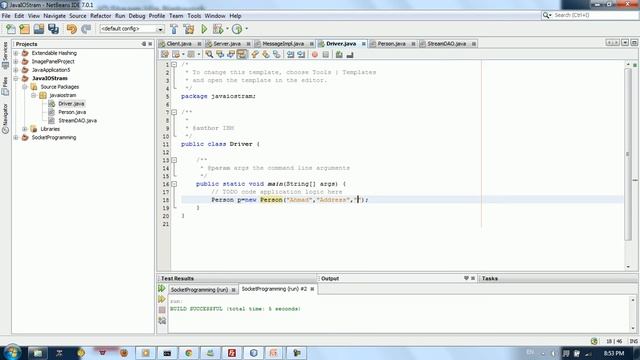Click the Debug Project icon
Image resolution: width=640 pixels, height=360 pixels.
coord(218,29)
